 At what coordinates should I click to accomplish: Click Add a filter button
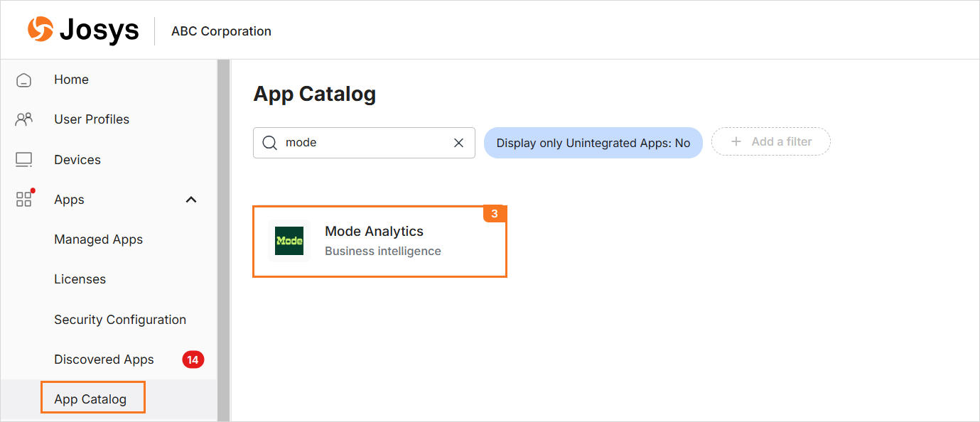771,141
